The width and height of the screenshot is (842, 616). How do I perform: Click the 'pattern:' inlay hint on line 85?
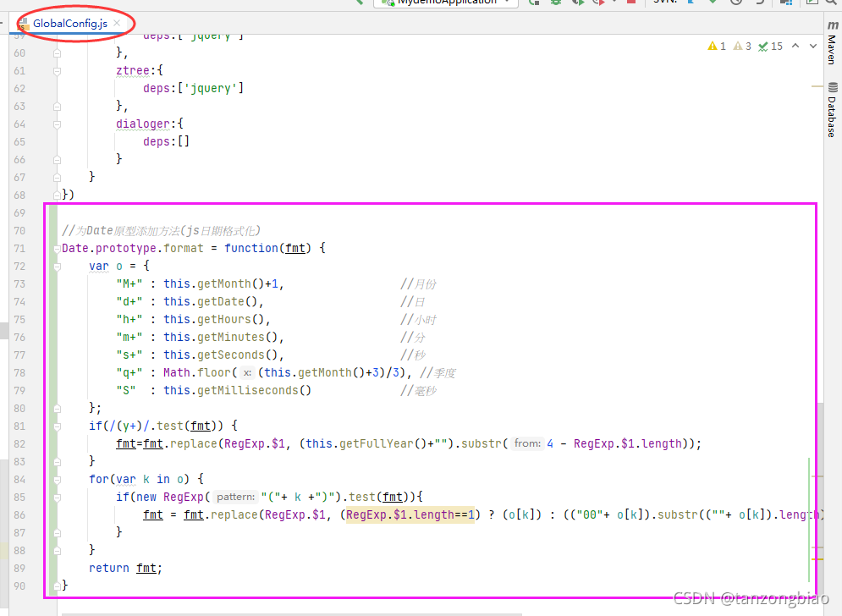pos(236,498)
